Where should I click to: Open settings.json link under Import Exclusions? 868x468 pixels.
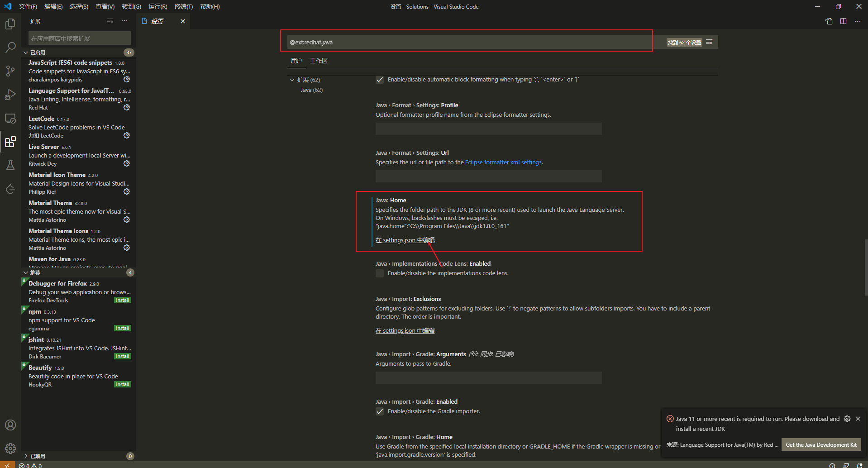coord(405,331)
